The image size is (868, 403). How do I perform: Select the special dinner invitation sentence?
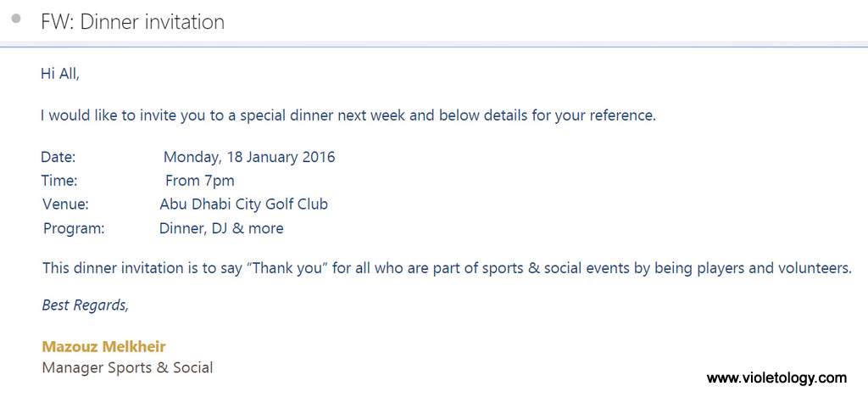(x=348, y=115)
